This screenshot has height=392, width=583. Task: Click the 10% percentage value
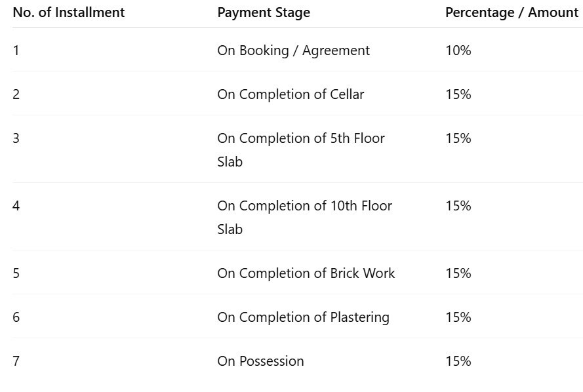click(x=458, y=50)
